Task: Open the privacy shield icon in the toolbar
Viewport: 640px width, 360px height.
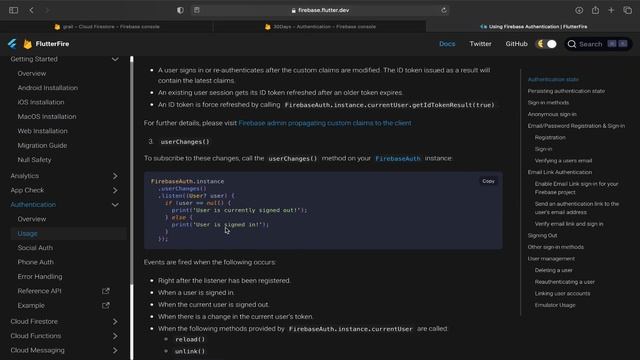Action: coord(180,10)
